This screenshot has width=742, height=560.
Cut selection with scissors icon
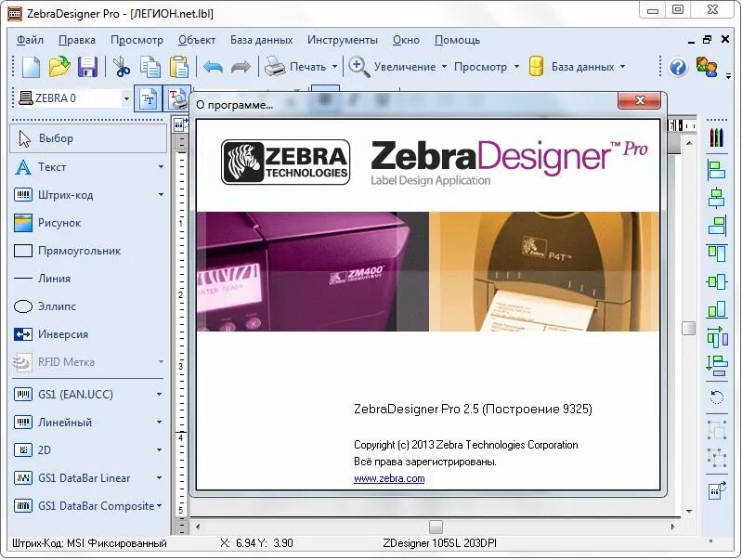click(121, 67)
